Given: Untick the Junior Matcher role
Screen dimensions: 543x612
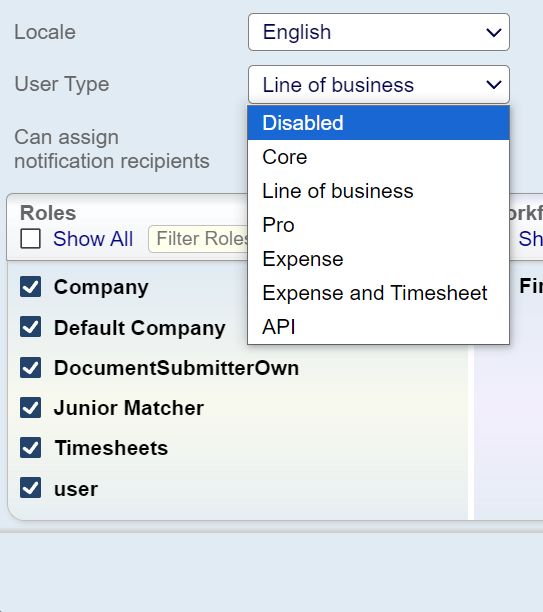Looking at the screenshot, I should click(x=30, y=408).
